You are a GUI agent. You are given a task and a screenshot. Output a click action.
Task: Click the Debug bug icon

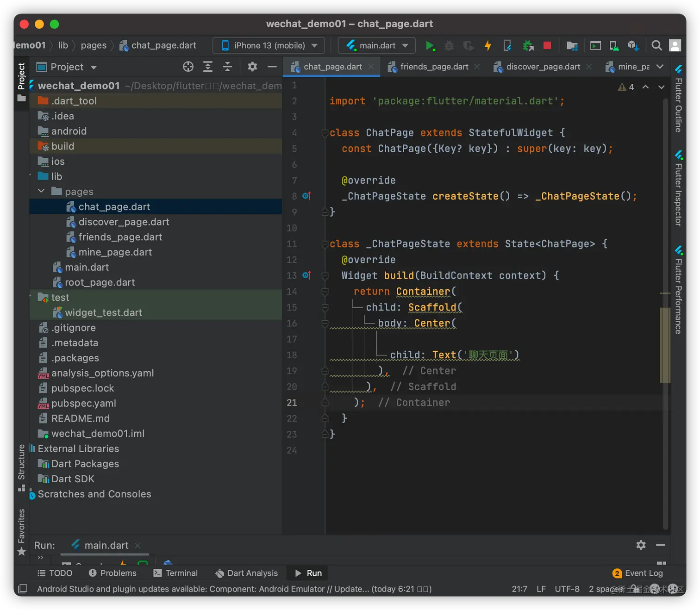click(449, 45)
